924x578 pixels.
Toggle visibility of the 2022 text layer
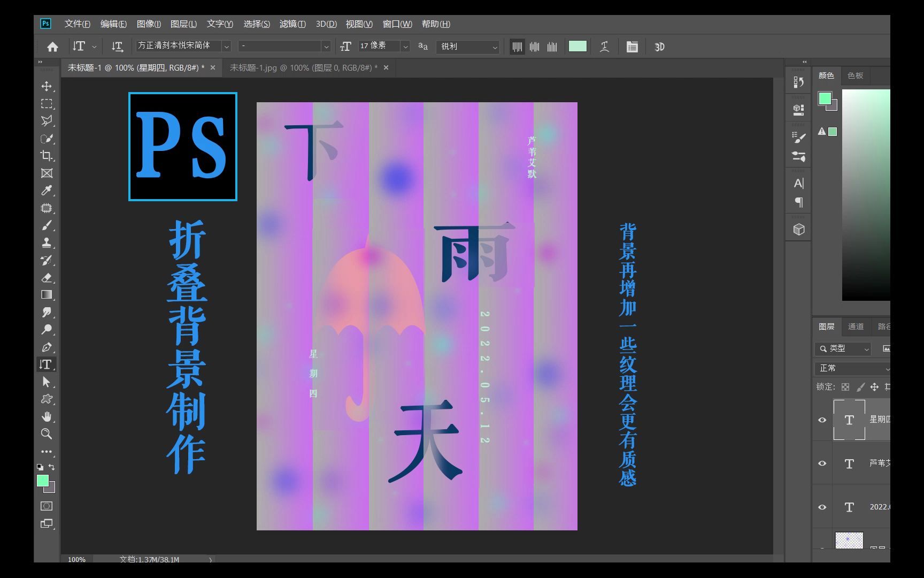pos(822,507)
